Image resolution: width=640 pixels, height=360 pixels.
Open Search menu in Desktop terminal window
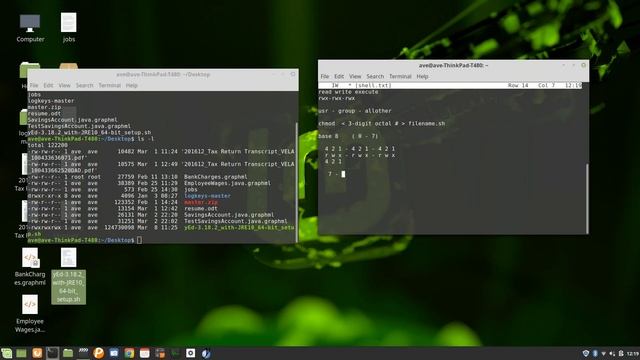tap(84, 86)
